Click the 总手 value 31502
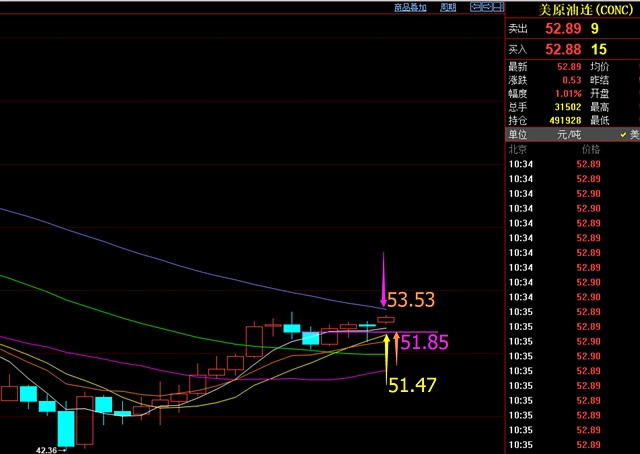Viewport: 640px width, 454px height. (x=568, y=107)
